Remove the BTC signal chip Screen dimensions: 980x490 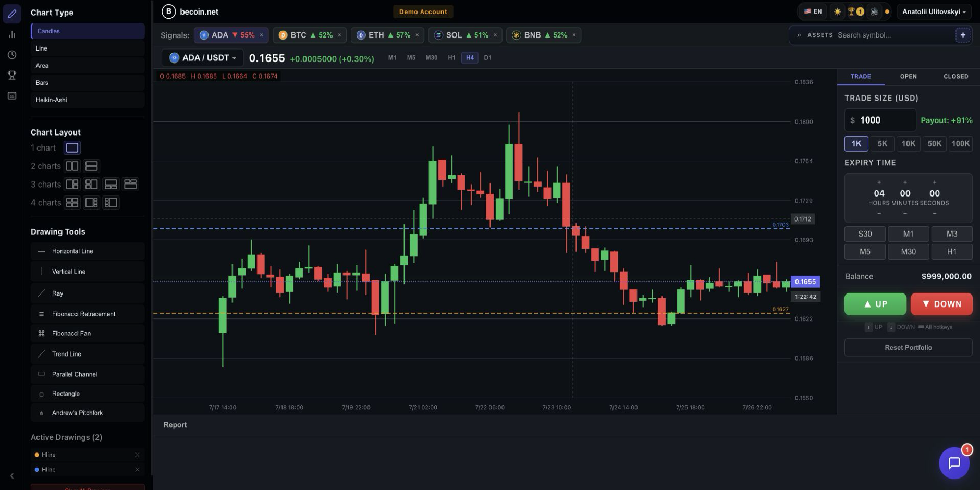339,35
